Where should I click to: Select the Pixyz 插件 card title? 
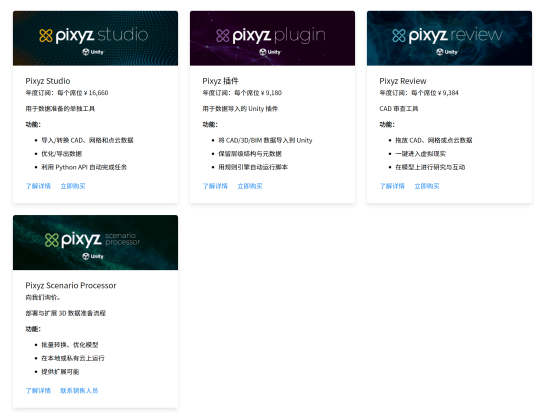(220, 81)
